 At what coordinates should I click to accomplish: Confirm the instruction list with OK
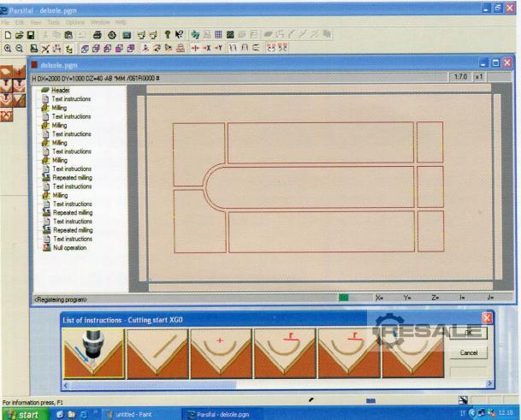click(x=469, y=333)
